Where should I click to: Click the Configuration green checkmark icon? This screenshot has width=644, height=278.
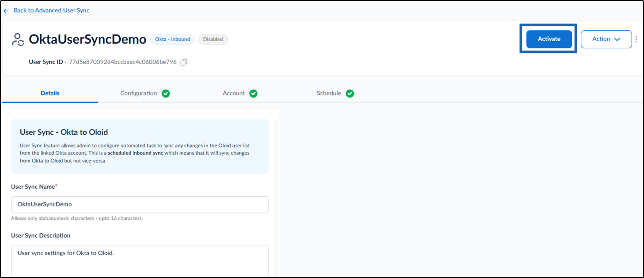pyautogui.click(x=166, y=94)
